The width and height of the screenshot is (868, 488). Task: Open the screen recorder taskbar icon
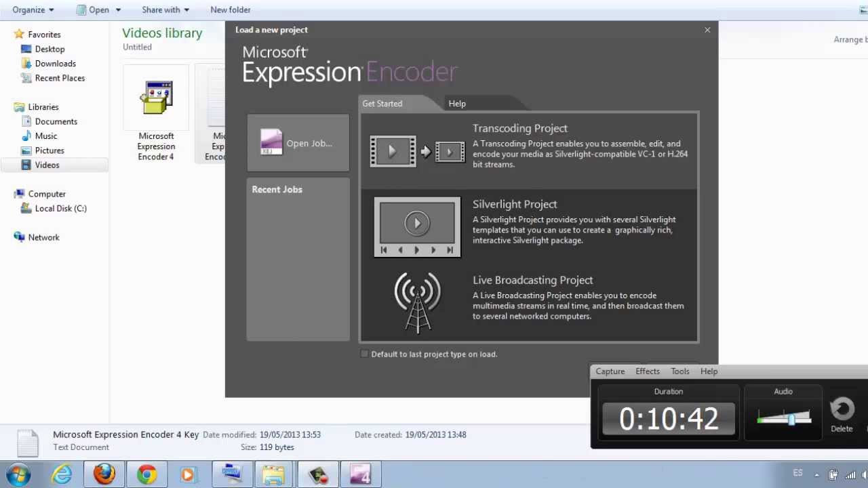[317, 474]
